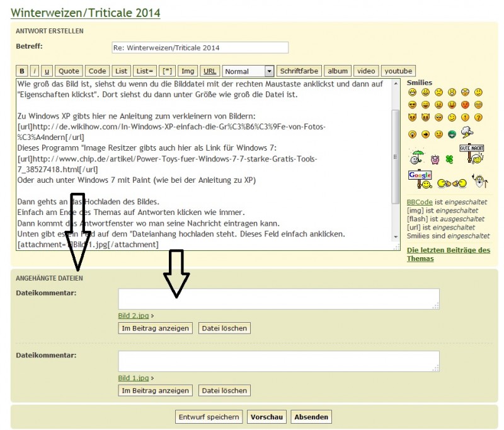Insert the winking smiley
504x430 pixels.
pos(452,118)
